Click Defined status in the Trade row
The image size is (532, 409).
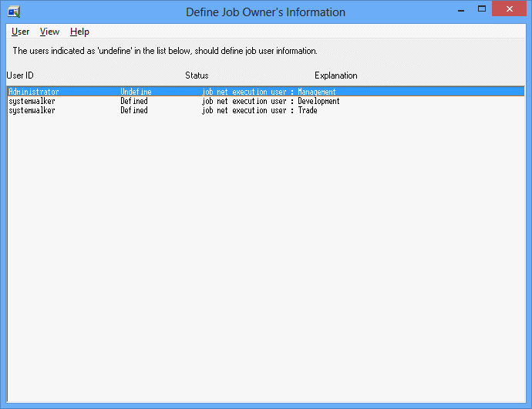(x=134, y=110)
